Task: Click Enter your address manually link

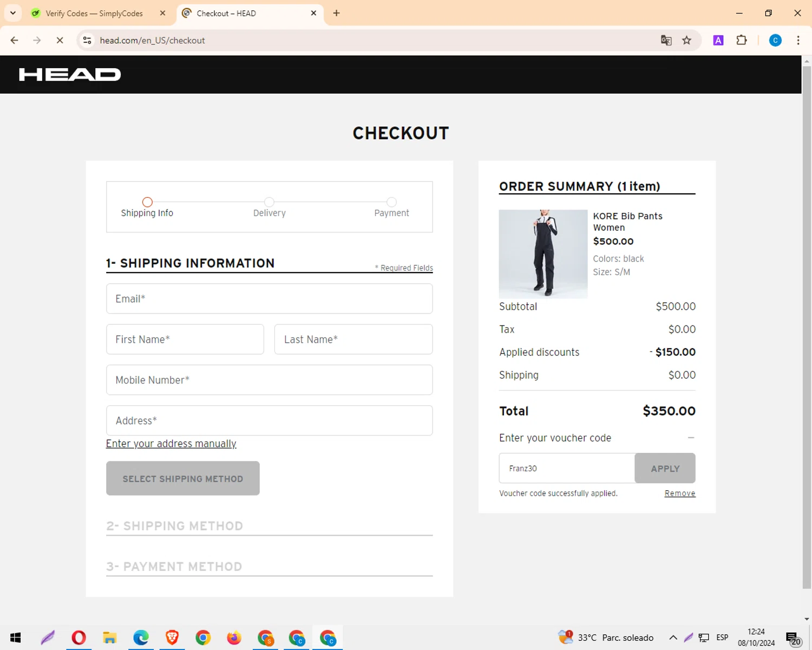Action: [171, 444]
